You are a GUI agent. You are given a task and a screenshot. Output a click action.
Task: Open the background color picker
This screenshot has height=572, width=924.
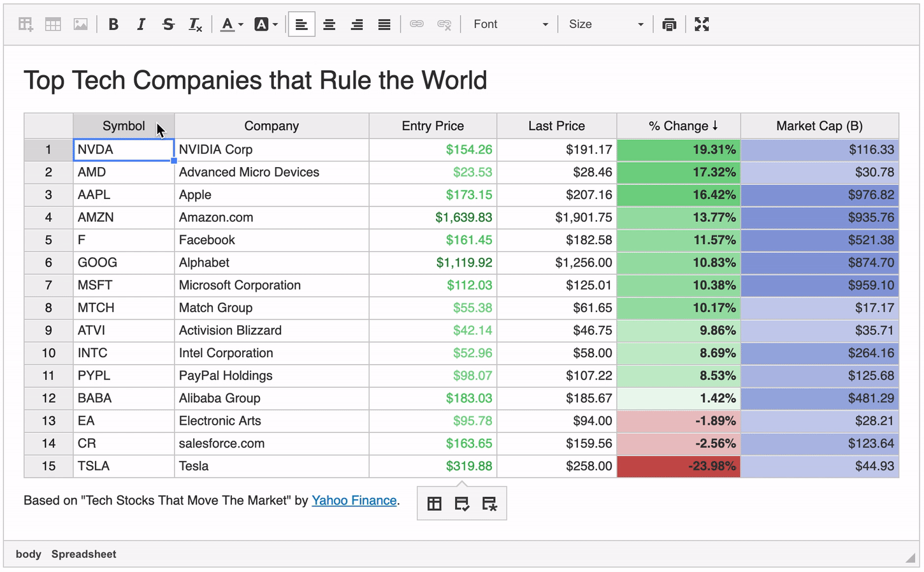point(266,24)
